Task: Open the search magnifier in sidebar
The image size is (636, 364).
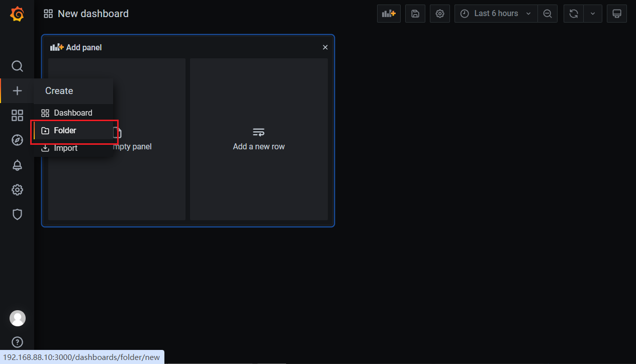Action: 17,66
